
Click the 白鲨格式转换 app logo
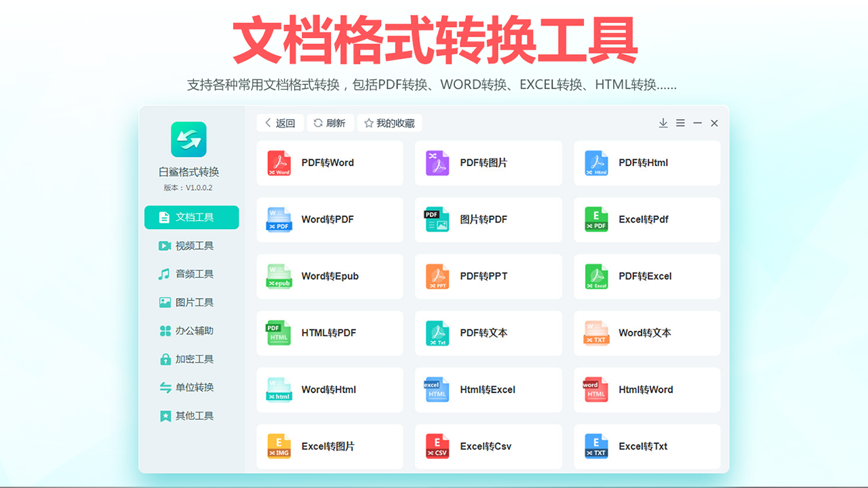tap(189, 140)
